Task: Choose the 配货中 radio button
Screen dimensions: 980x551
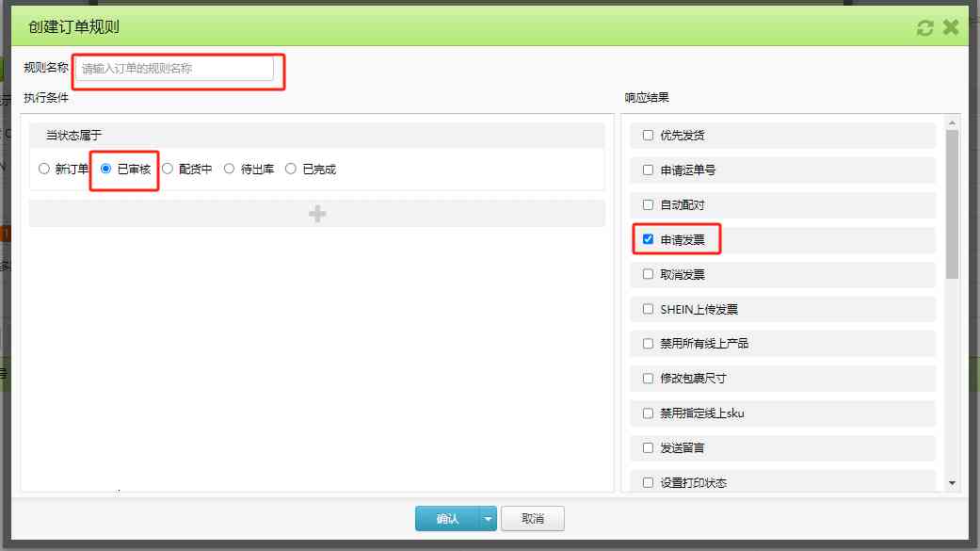Action: [x=169, y=170]
